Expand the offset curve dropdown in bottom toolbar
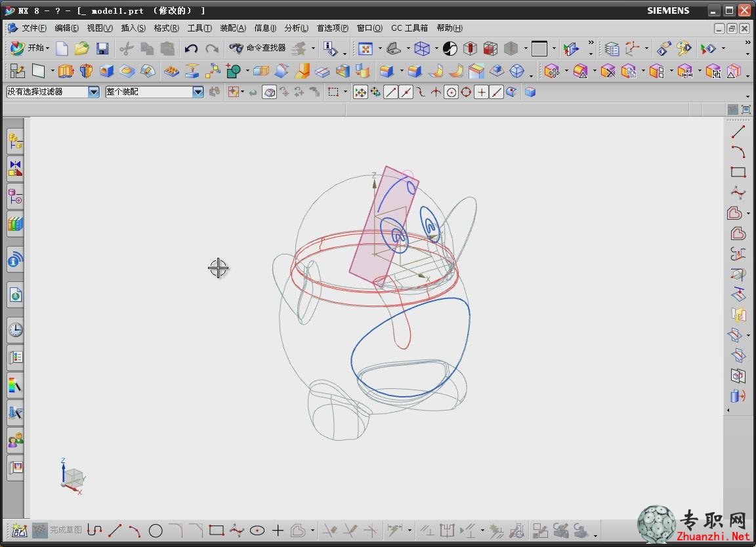The height and width of the screenshot is (547, 756). 312,531
